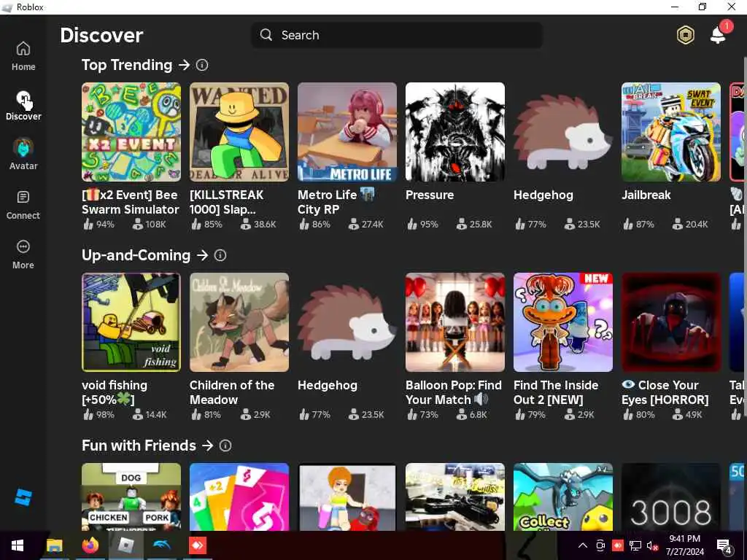Show info for Up-and-Coming
Viewport: 747px width, 560px height.
point(220,255)
